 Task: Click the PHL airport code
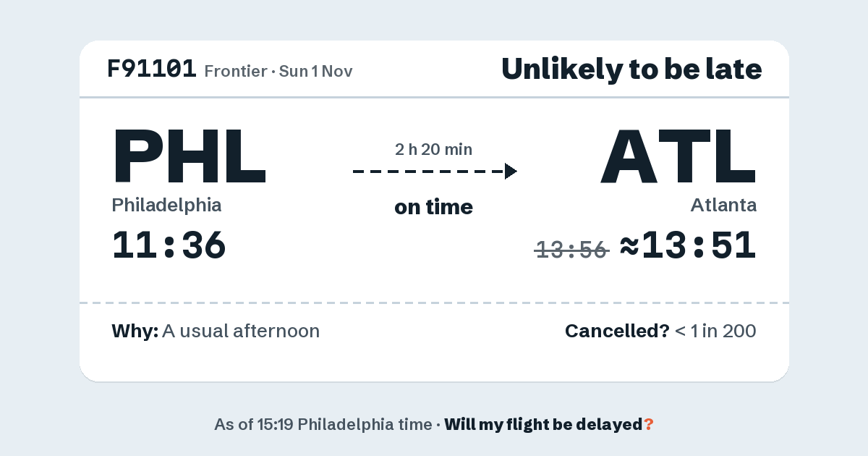coord(189,156)
